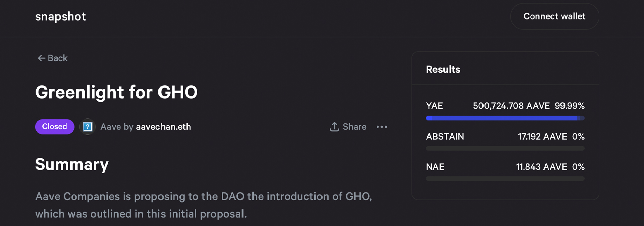Go to the snapshot home logo

tap(60, 16)
